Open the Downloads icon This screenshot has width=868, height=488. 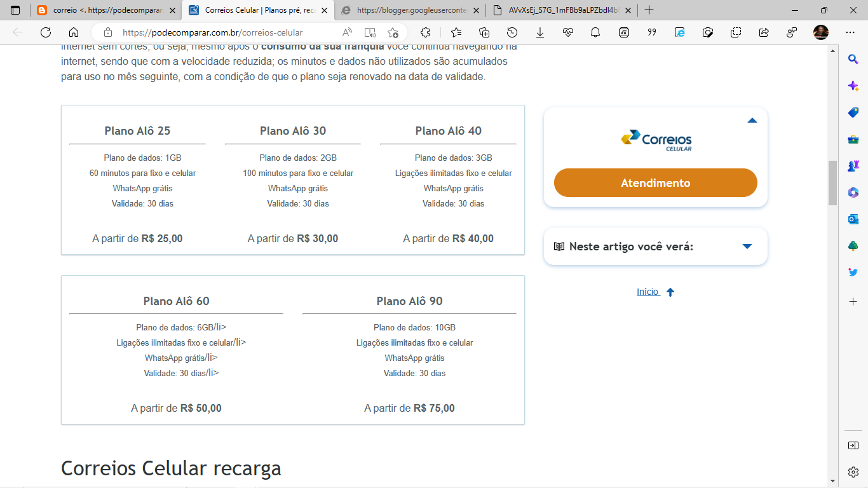point(540,32)
